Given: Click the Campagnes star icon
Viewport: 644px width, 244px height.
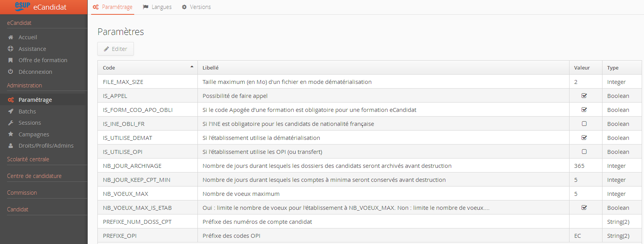Looking at the screenshot, I should pos(11,134).
